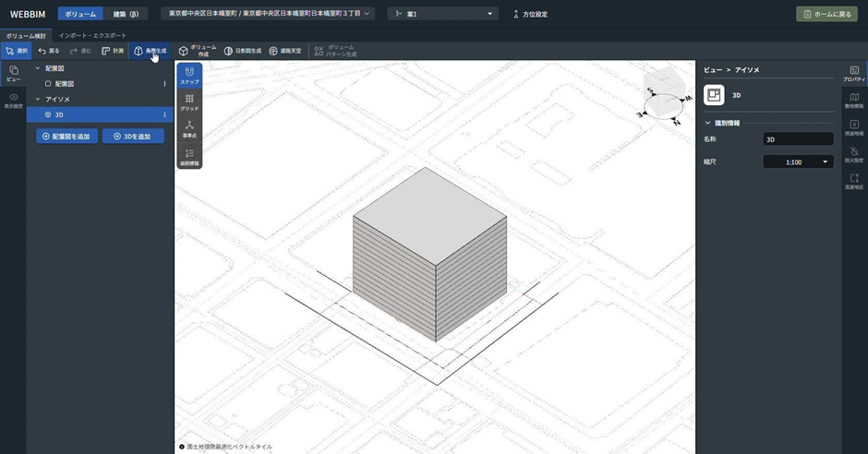This screenshot has width=868, height=454.
Task: Select the 選択 (select) cursor tool
Action: coord(16,51)
